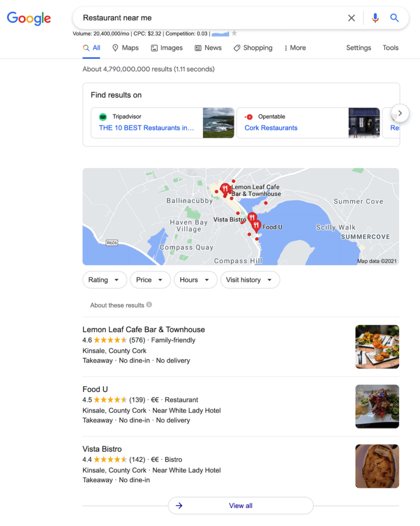
Task: Open Tripadvisor 10 BEST Restaurants link
Action: tap(146, 128)
